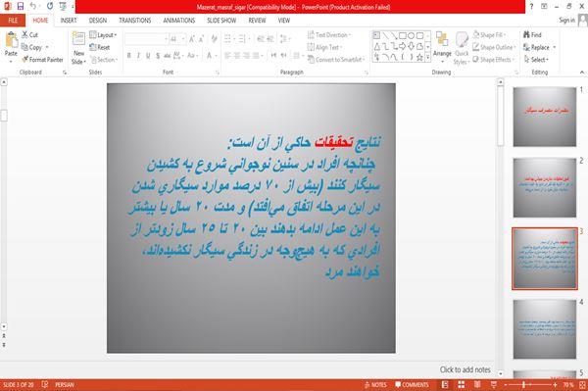Open the Section dropdown

104,59
